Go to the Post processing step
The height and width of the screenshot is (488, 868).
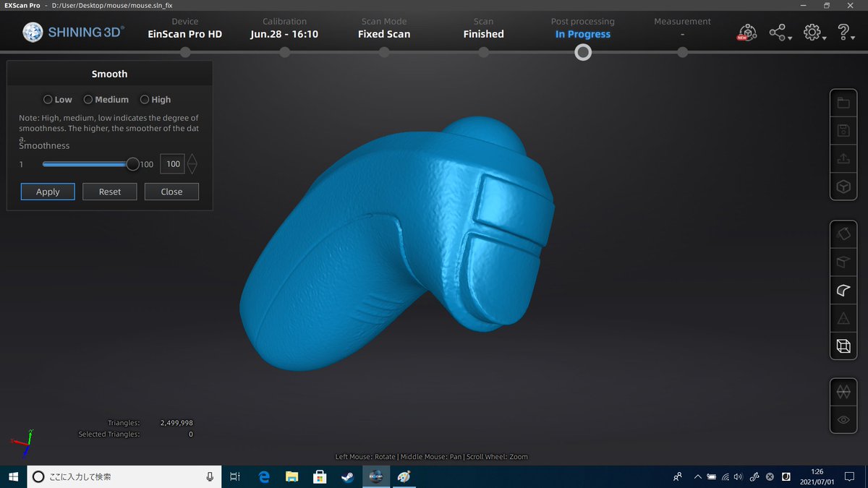[583, 28]
